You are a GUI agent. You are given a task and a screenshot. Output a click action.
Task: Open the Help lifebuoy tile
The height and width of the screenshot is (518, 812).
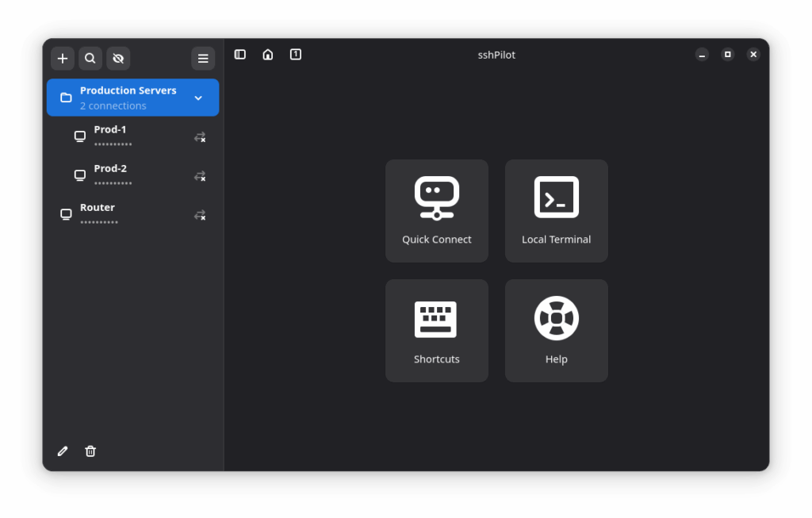click(x=556, y=331)
